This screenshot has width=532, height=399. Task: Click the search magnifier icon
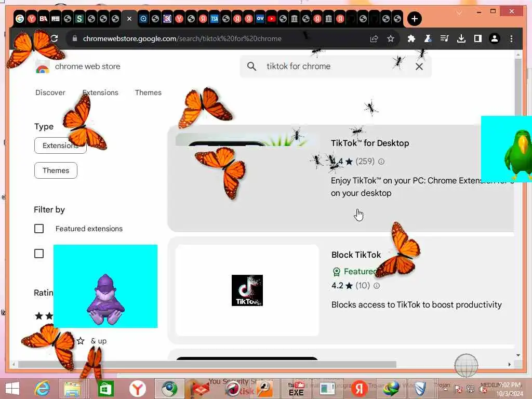pos(252,66)
